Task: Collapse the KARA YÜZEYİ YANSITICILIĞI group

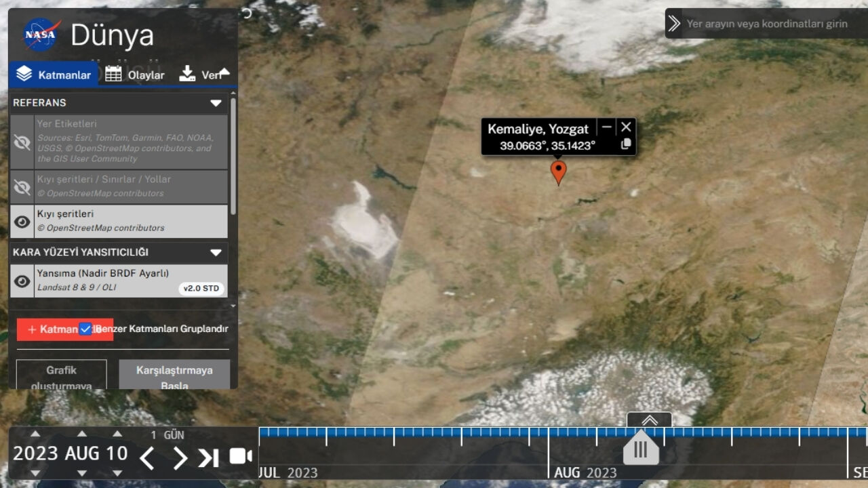Action: (x=216, y=253)
